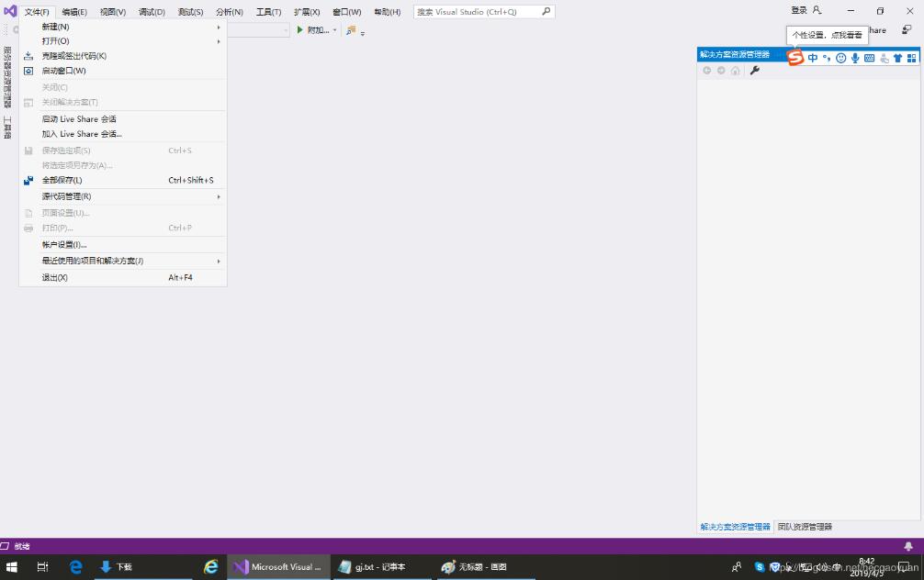Screen dimensions: 924x580
Task: Click Solution Explorer wrench properties icon
Action: [754, 71]
